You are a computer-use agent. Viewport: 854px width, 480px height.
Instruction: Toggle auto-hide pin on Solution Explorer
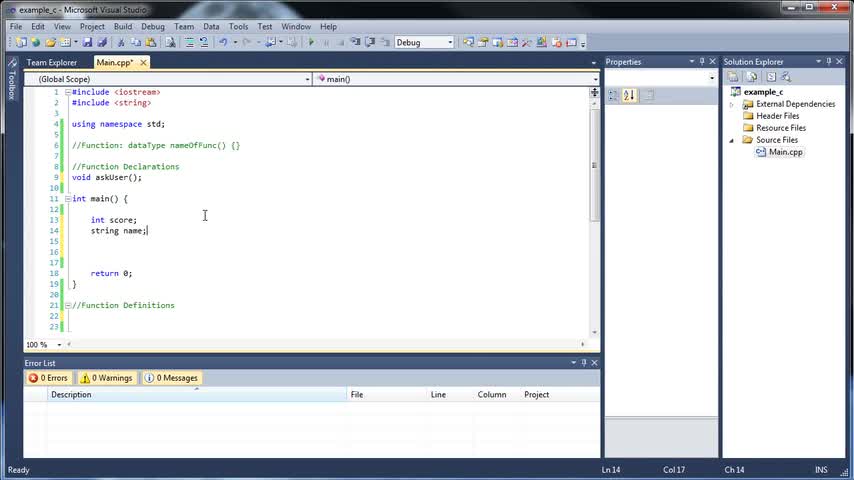click(x=829, y=62)
